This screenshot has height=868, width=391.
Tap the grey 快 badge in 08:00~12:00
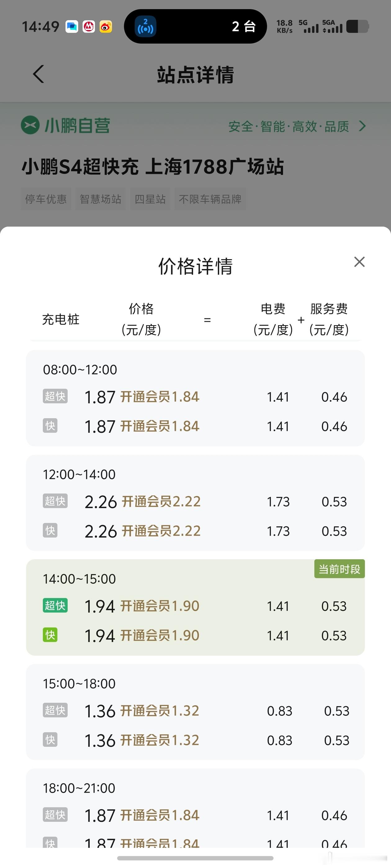pyautogui.click(x=50, y=426)
